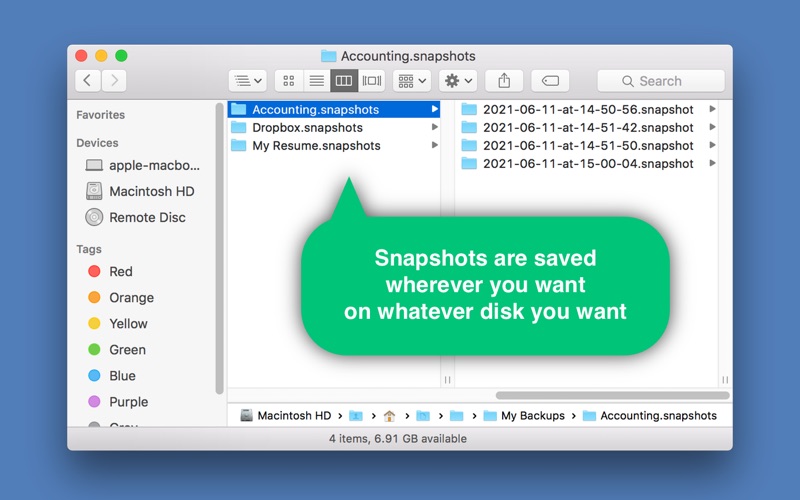Expand Accounting.snapshots via its arrow
This screenshot has width=800, height=500.
434,109
